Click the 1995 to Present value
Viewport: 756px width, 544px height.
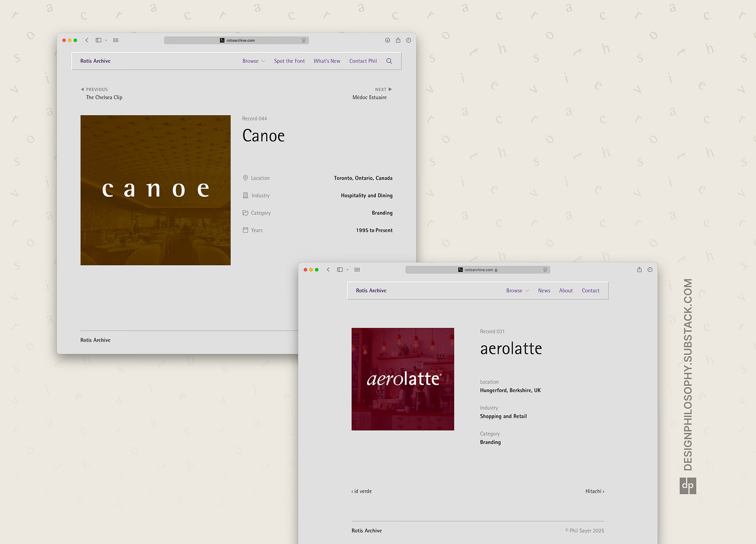click(374, 230)
